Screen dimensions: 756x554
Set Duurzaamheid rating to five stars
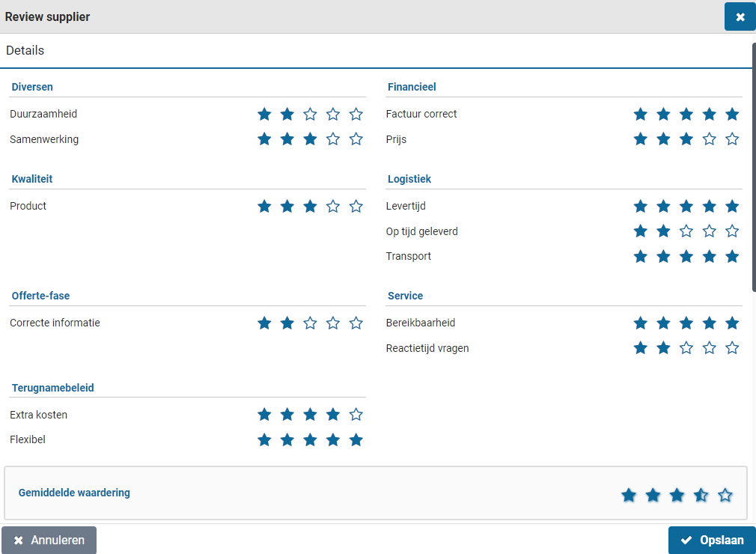click(x=356, y=115)
